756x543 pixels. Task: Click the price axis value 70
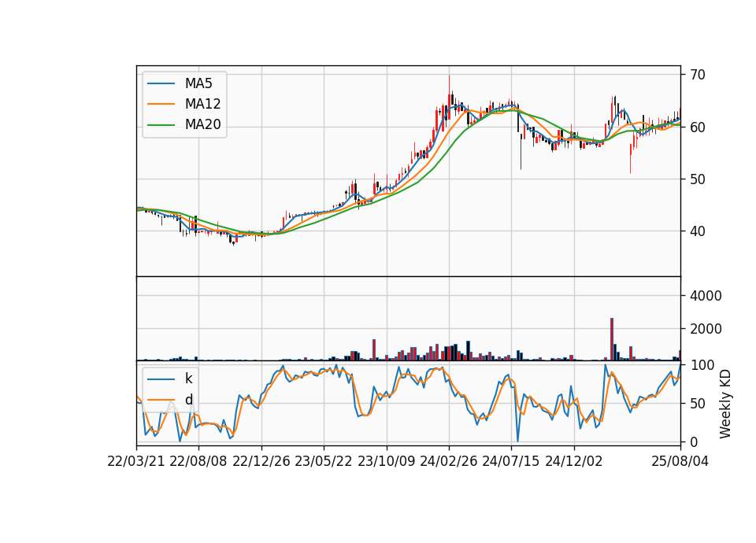(697, 75)
